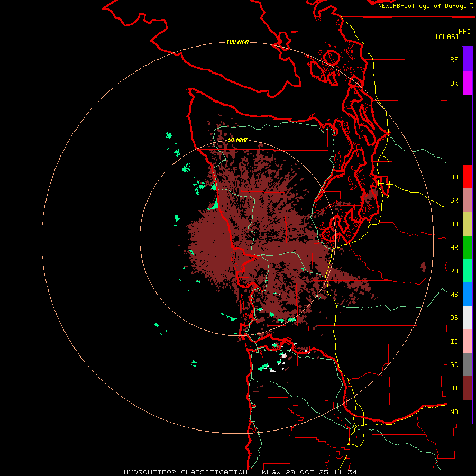Click the KLGX station identifier
This screenshot has height=476, width=476.
point(272,472)
